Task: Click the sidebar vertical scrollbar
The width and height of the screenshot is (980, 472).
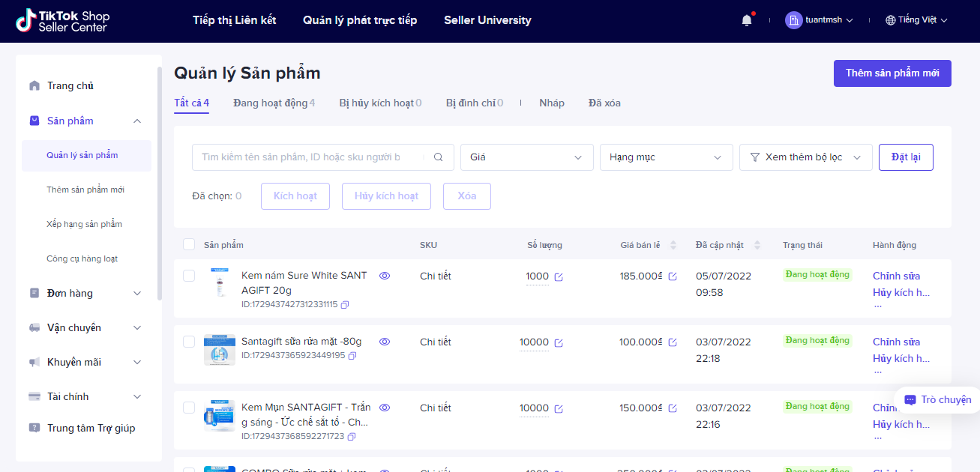Action: 159,184
